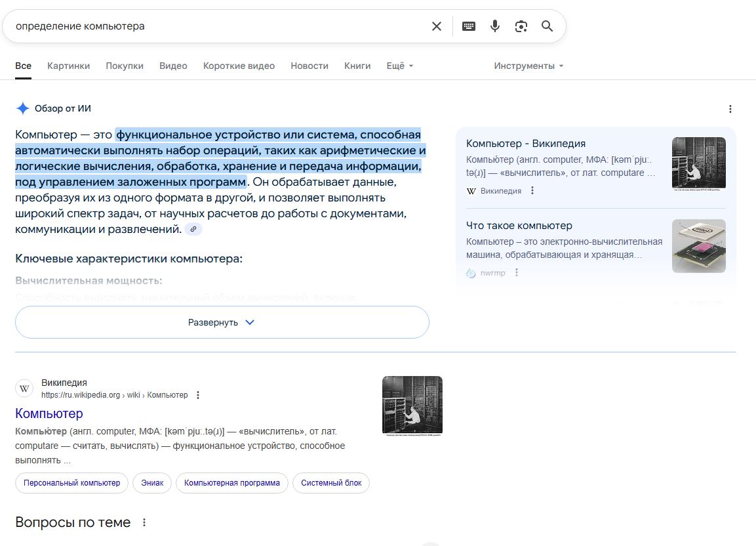Switch to the 'Картинки' tab
The image size is (756, 546).
68,66
